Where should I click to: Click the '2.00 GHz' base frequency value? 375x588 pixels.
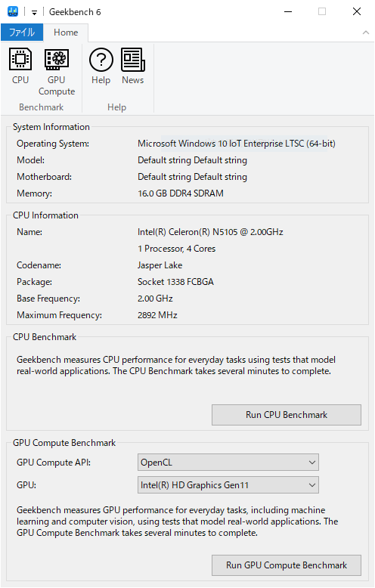click(x=155, y=298)
